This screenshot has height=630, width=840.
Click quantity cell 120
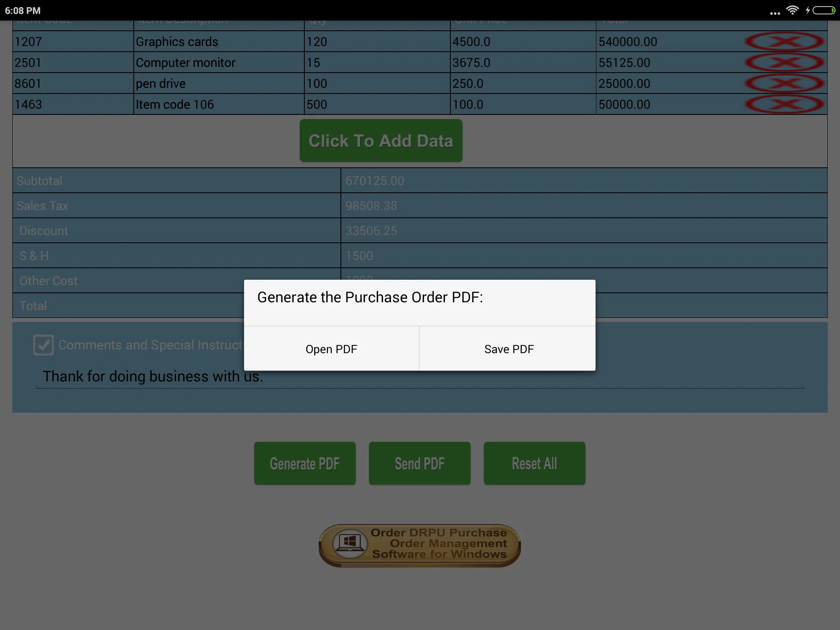(x=377, y=41)
